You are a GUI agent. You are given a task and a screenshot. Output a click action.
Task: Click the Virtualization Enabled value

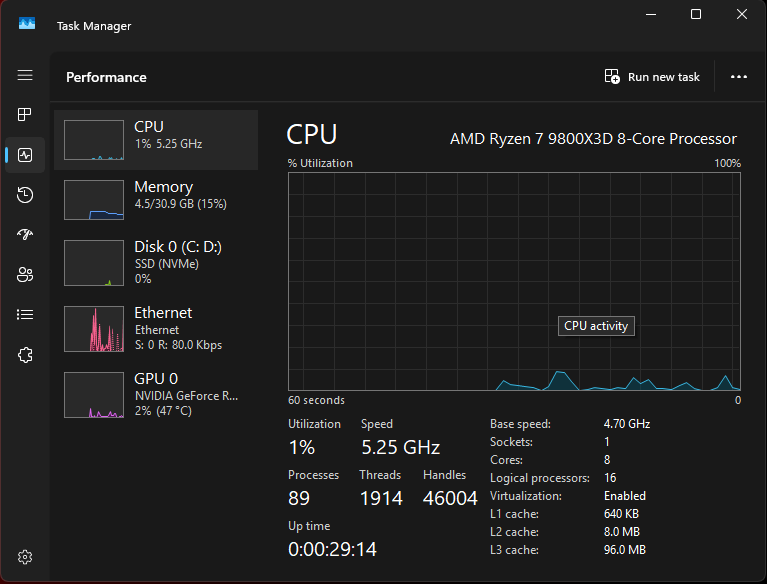(x=625, y=496)
